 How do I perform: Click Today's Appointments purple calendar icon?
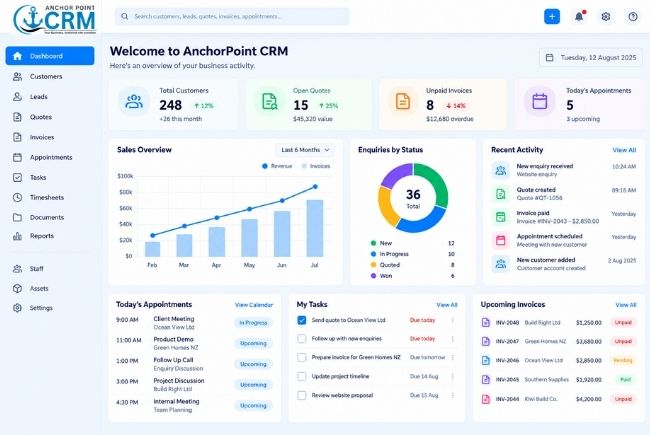[540, 101]
